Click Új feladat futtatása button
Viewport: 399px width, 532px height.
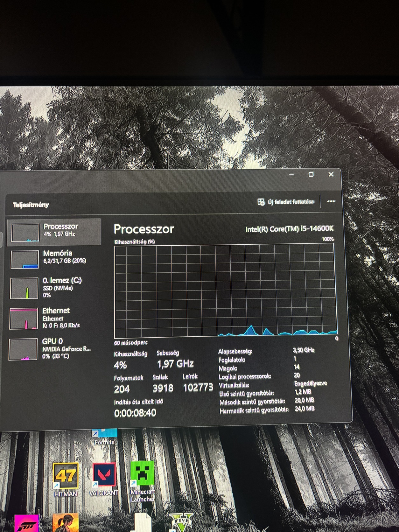tap(286, 202)
